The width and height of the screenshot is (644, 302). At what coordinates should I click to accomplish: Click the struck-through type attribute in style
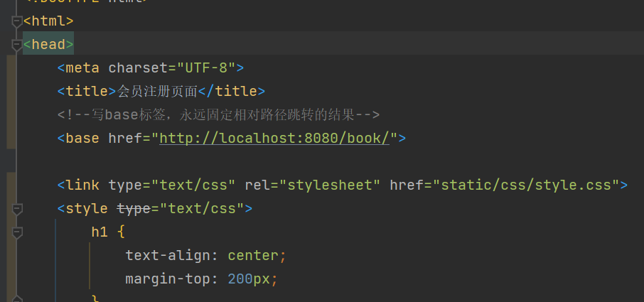pyautogui.click(x=134, y=209)
